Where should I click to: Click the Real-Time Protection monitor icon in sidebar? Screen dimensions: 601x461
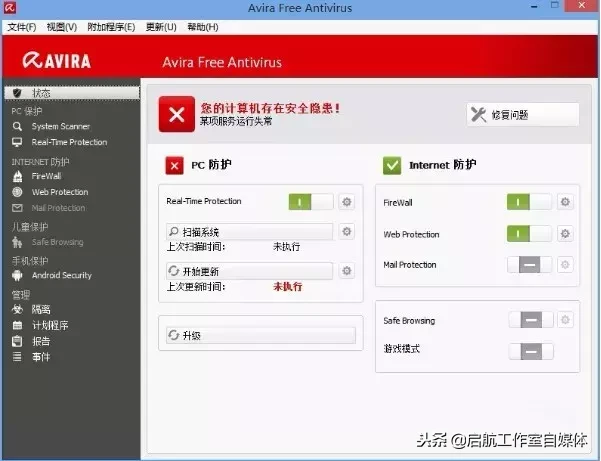[17, 142]
